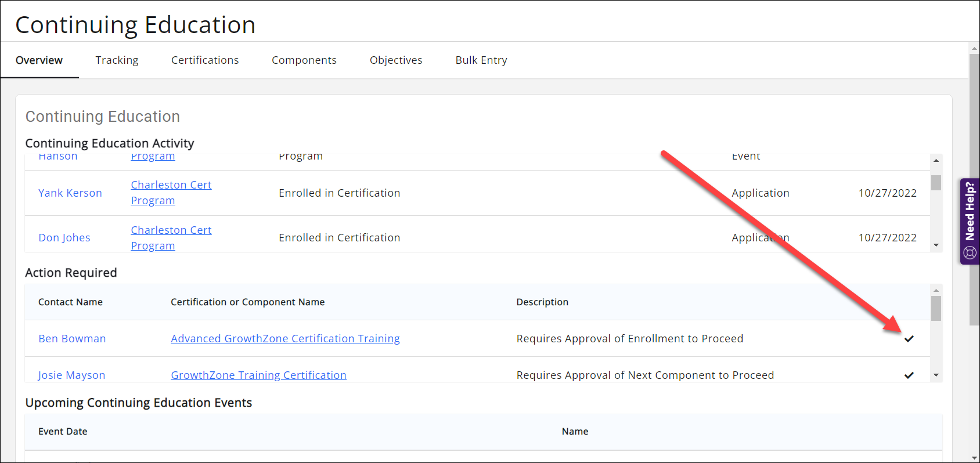Click the approve checkmark for Josie Mayson
The width and height of the screenshot is (980, 463).
coord(909,375)
